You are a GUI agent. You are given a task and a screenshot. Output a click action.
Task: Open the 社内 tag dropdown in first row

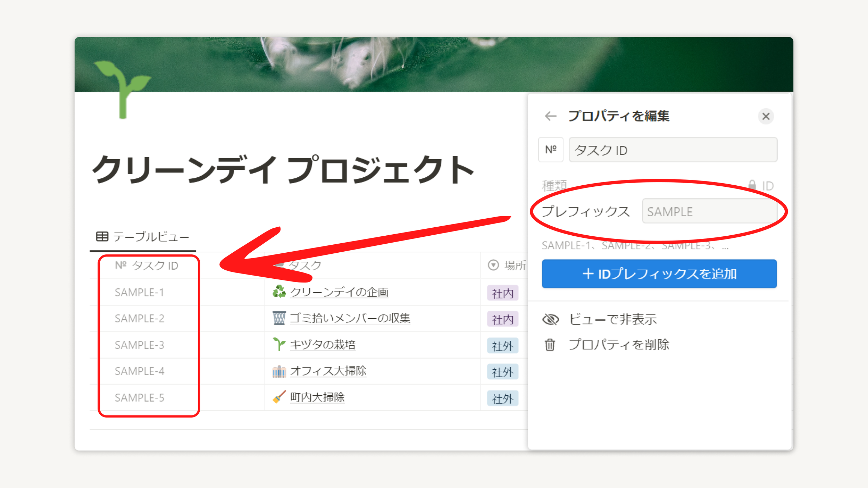502,293
